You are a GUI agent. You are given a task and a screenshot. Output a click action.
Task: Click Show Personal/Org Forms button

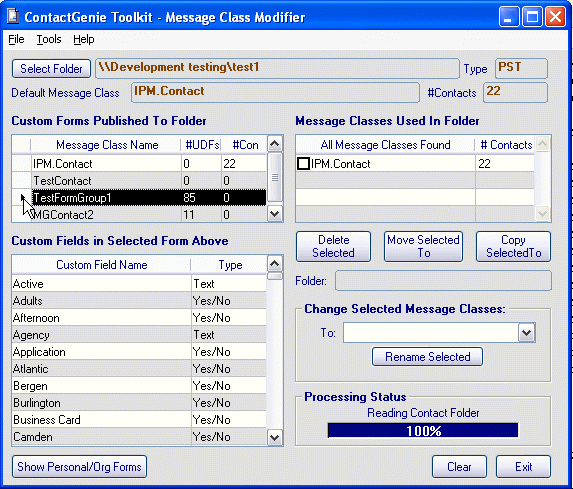[79, 467]
